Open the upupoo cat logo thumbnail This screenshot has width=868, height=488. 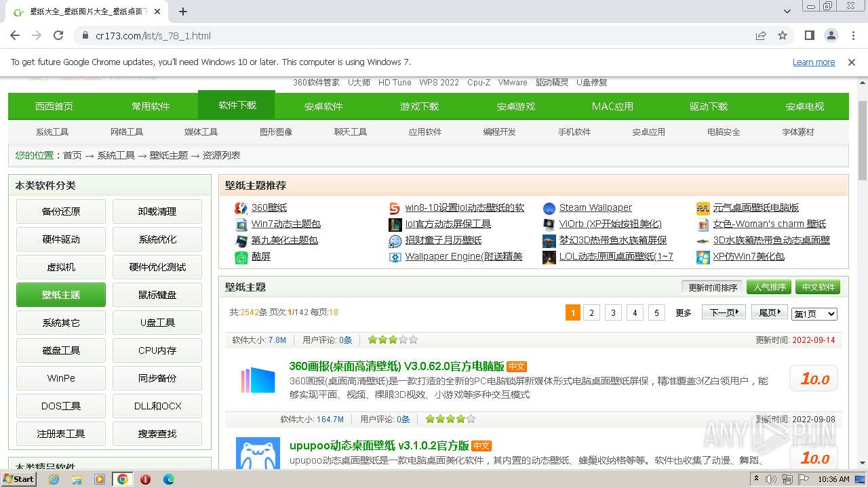coord(258,453)
